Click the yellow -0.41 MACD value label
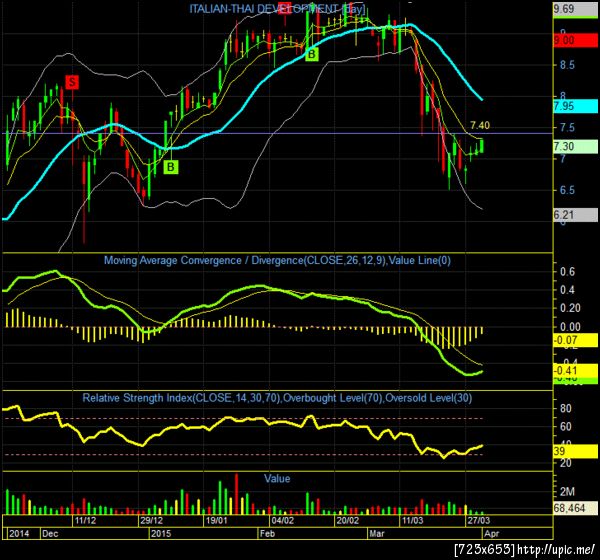This screenshot has height=560, width=600. [576, 371]
